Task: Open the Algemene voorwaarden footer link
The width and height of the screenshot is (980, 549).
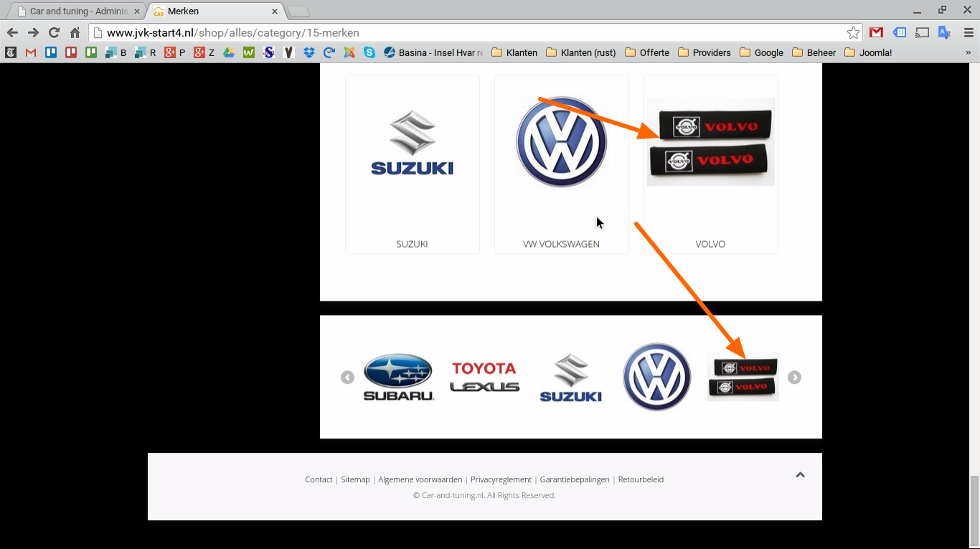Action: coord(420,479)
